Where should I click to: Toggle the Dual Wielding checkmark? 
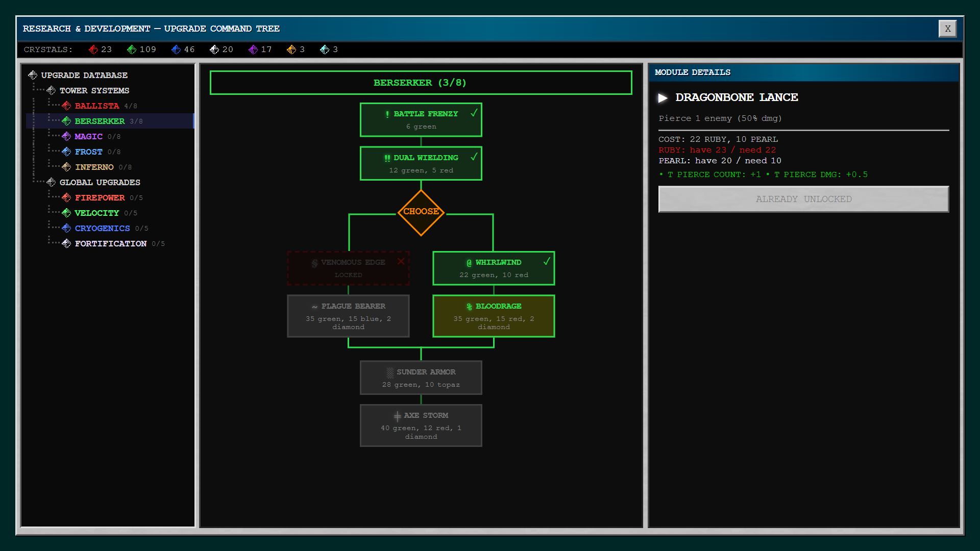click(474, 157)
